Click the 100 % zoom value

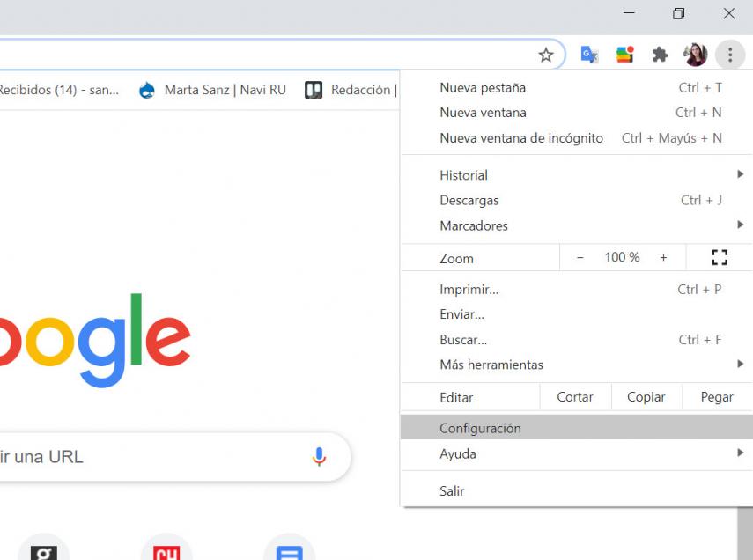622,257
